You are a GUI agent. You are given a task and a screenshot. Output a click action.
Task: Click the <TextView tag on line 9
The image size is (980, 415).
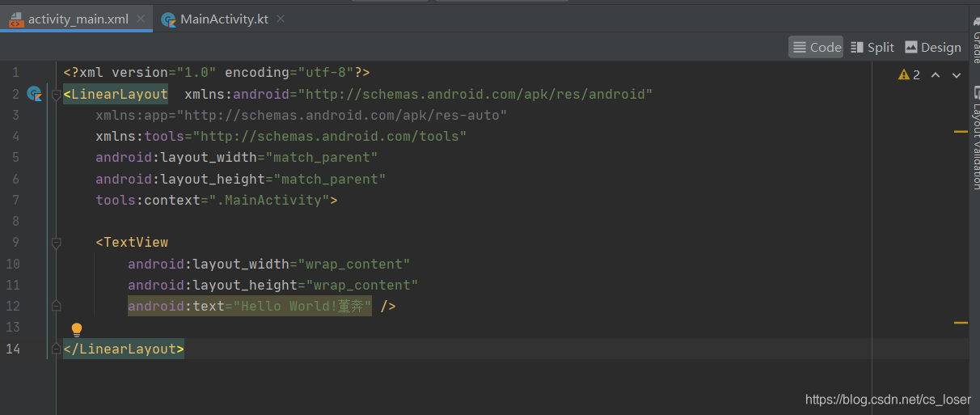(x=132, y=242)
